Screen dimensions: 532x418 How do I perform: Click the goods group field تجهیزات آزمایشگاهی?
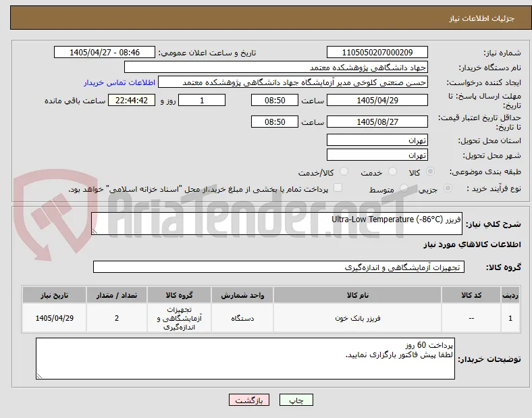click(x=279, y=267)
